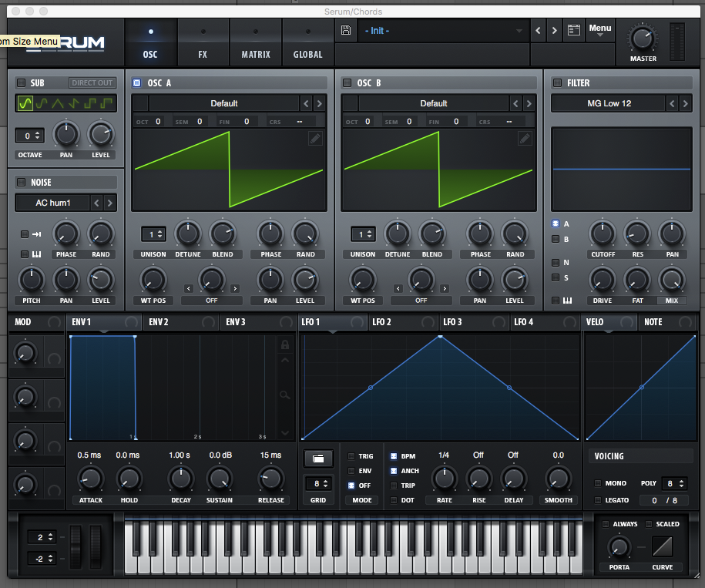
Task: Switch to the MATRIX tab
Action: click(x=256, y=44)
